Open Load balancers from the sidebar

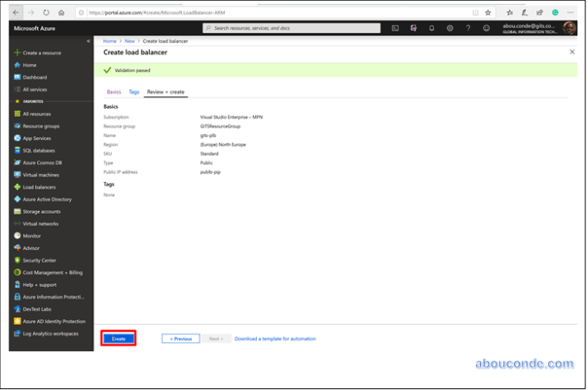pyautogui.click(x=39, y=187)
